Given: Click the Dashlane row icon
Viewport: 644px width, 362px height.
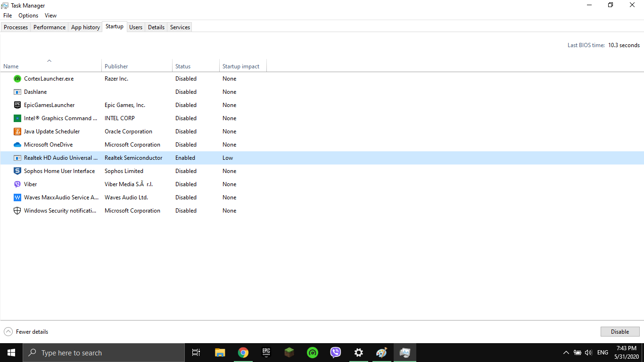Looking at the screenshot, I should (x=17, y=92).
